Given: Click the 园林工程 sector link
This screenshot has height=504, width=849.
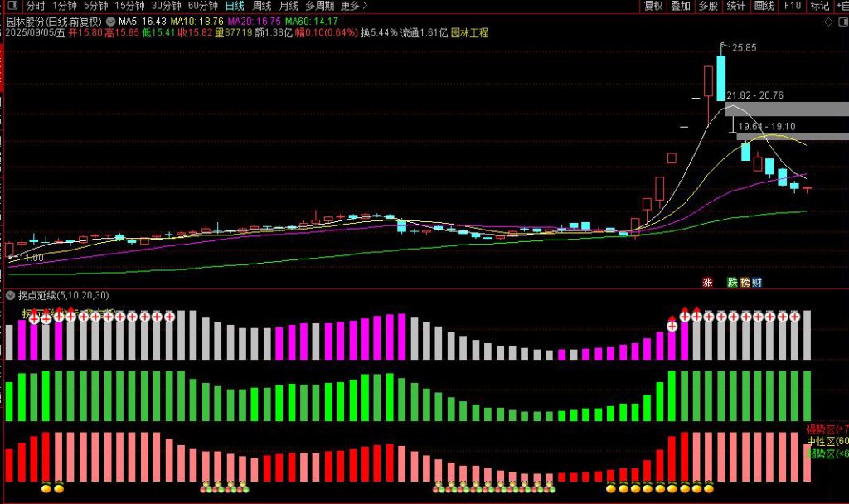Looking at the screenshot, I should pyautogui.click(x=469, y=33).
